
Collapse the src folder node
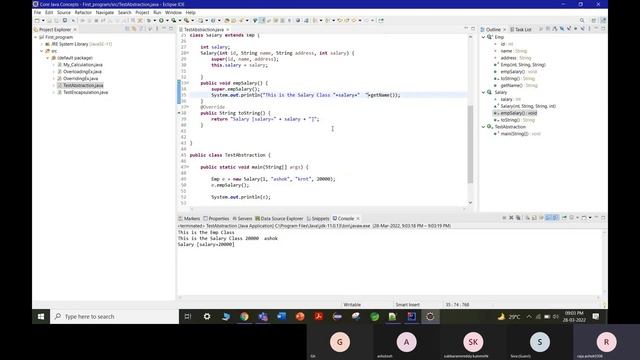coord(42,51)
